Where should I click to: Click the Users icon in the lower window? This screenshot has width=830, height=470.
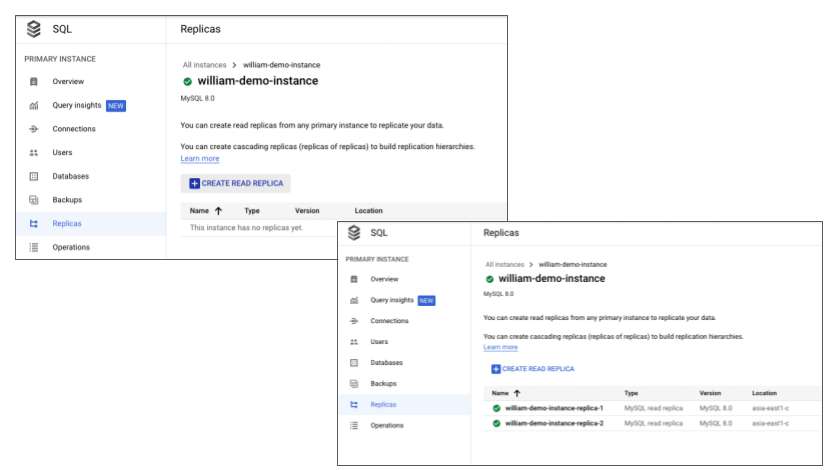354,342
